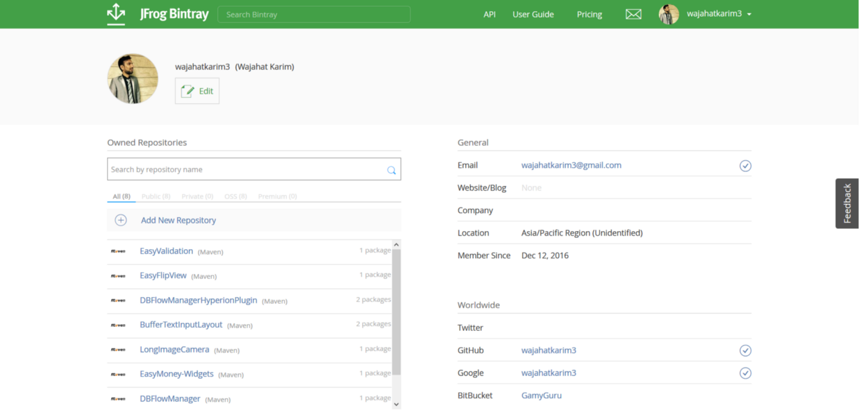Click the small user avatar in header
The image size is (868, 410).
(669, 14)
